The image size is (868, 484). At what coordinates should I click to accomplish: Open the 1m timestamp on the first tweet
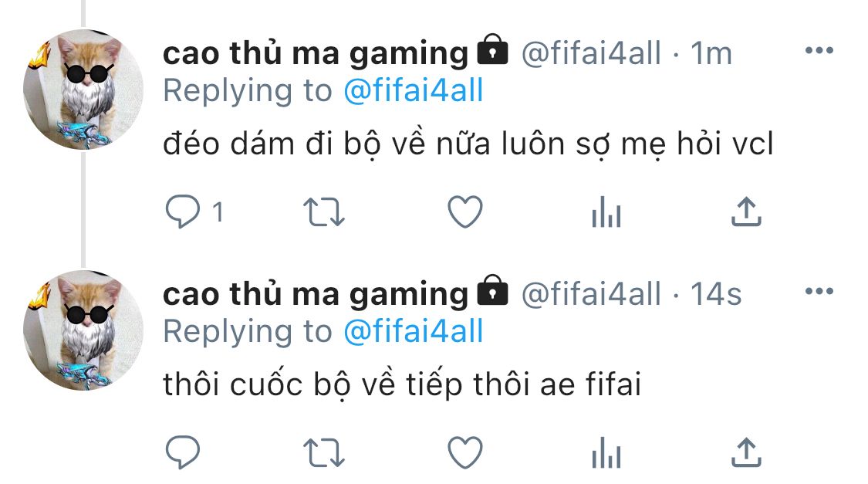[x=711, y=53]
